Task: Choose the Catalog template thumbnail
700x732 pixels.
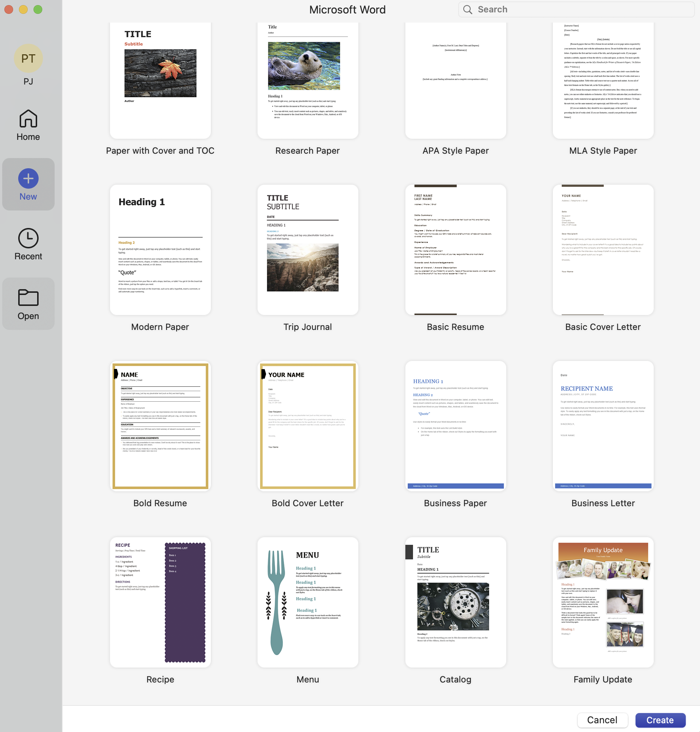Action: coord(455,602)
